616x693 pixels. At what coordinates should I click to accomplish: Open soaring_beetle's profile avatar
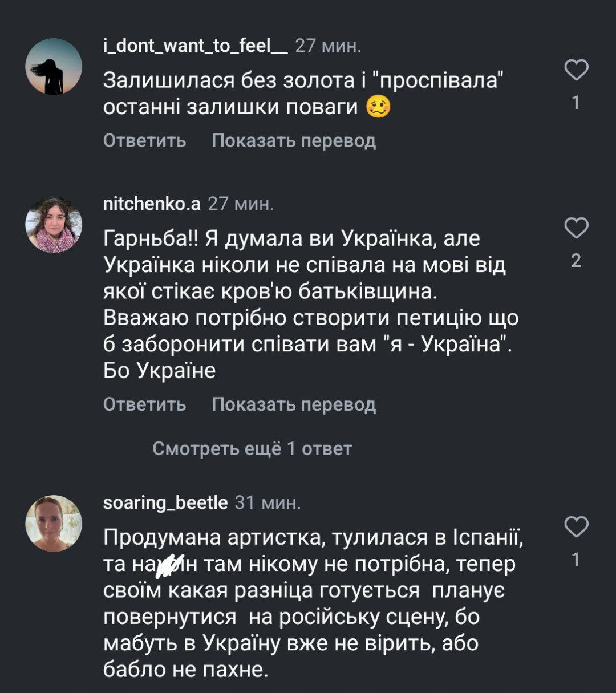coord(54,524)
